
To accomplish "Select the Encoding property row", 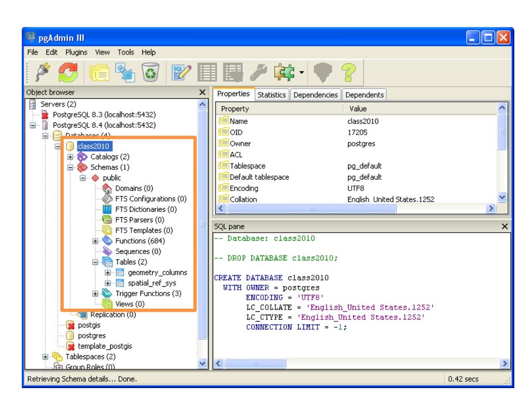I will coord(357,188).
